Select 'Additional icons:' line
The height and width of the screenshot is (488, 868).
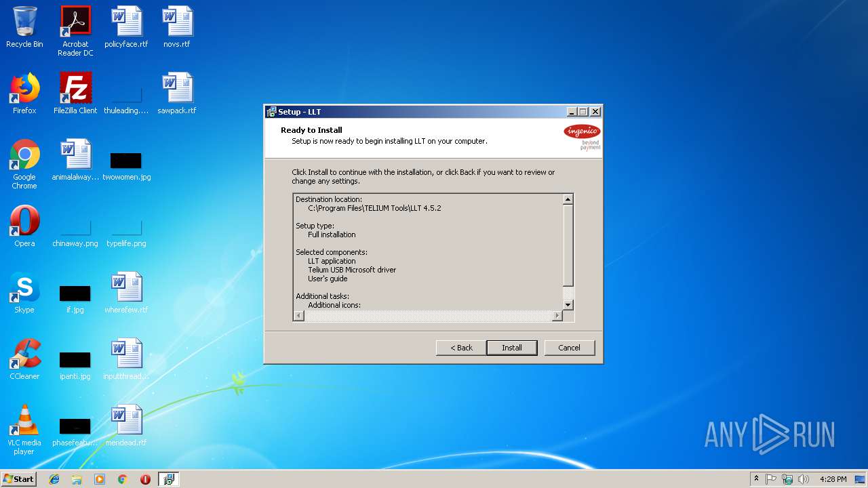334,305
